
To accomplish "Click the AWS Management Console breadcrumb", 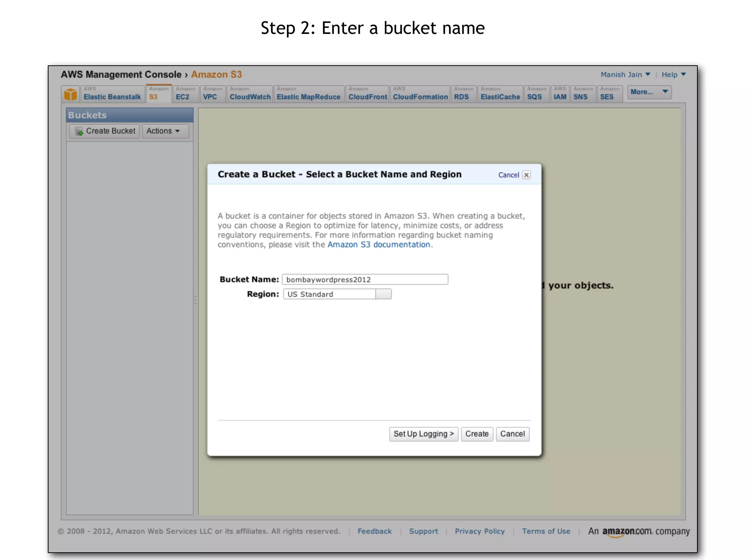I will coord(121,75).
